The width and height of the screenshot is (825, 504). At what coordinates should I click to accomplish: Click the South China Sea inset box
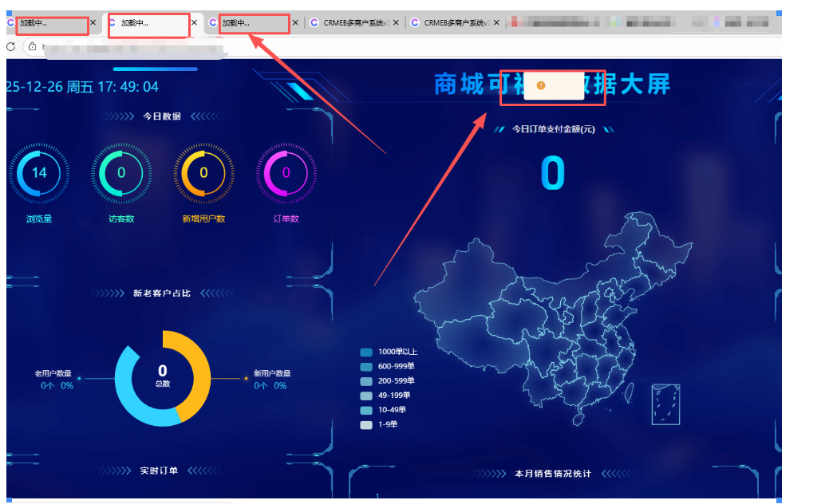pos(665,404)
